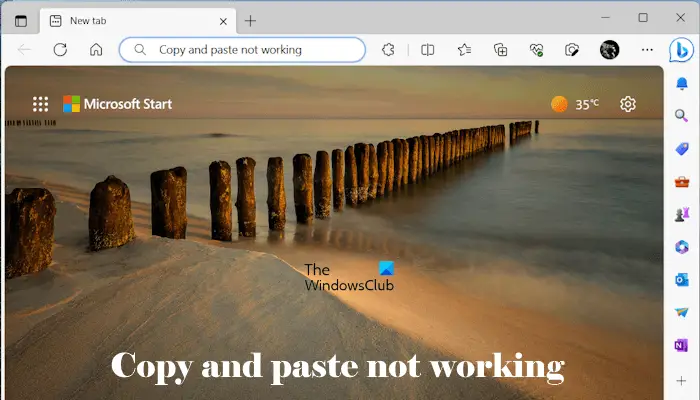Open Settings and more ellipsis menu

pyautogui.click(x=647, y=50)
